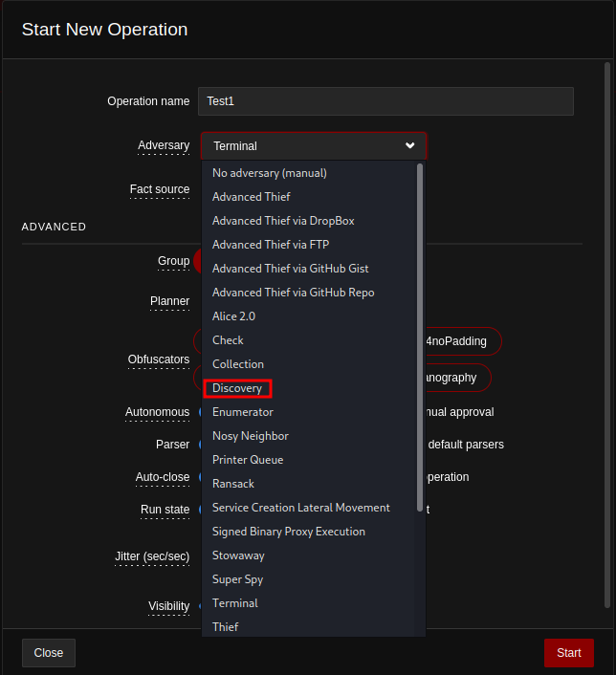The height and width of the screenshot is (675, 616).
Task: Click the Close button
Action: point(49,653)
